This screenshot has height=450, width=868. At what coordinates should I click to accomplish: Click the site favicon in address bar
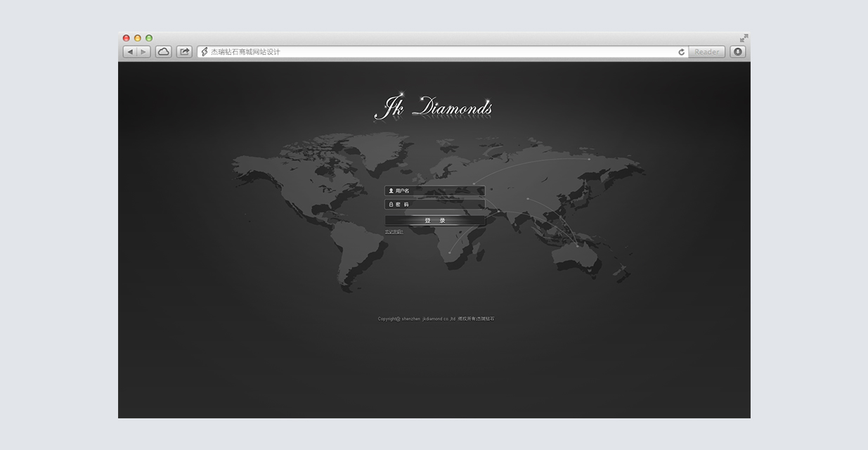[x=205, y=52]
